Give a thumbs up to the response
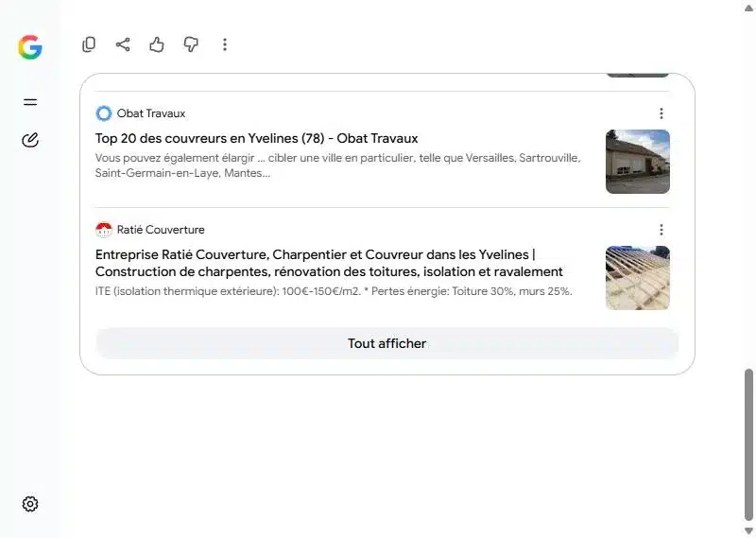Image resolution: width=756 pixels, height=538 pixels. [x=157, y=44]
